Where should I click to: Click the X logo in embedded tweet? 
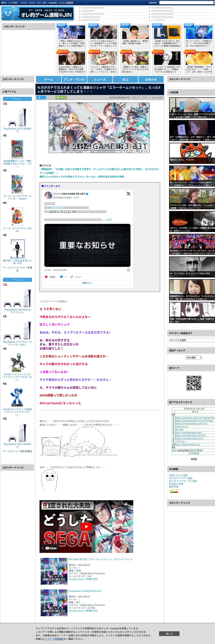click(x=128, y=194)
